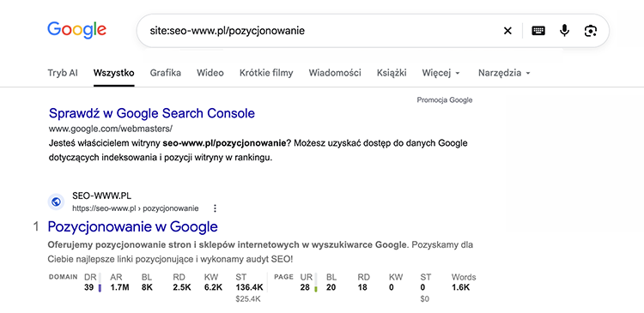
Task: Expand the Więcej dropdown
Action: [x=441, y=73]
